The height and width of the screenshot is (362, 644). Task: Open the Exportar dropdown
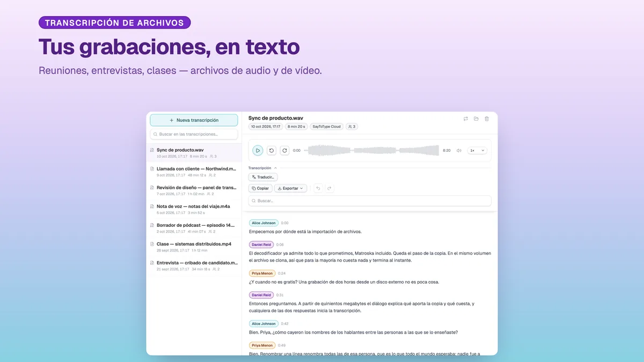290,188
